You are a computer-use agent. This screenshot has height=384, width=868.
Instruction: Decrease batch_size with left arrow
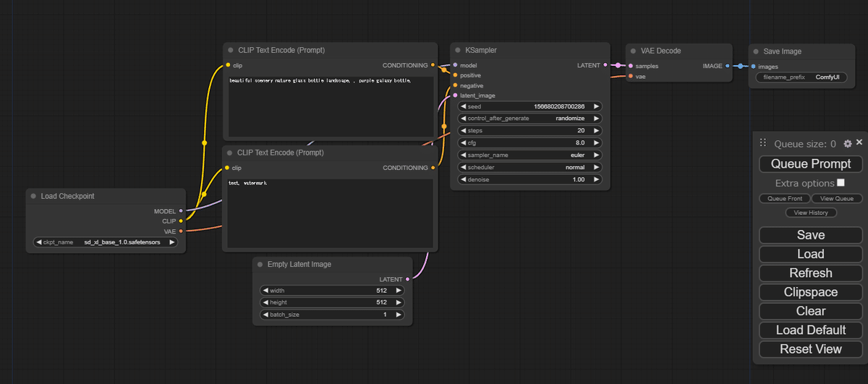coord(265,315)
